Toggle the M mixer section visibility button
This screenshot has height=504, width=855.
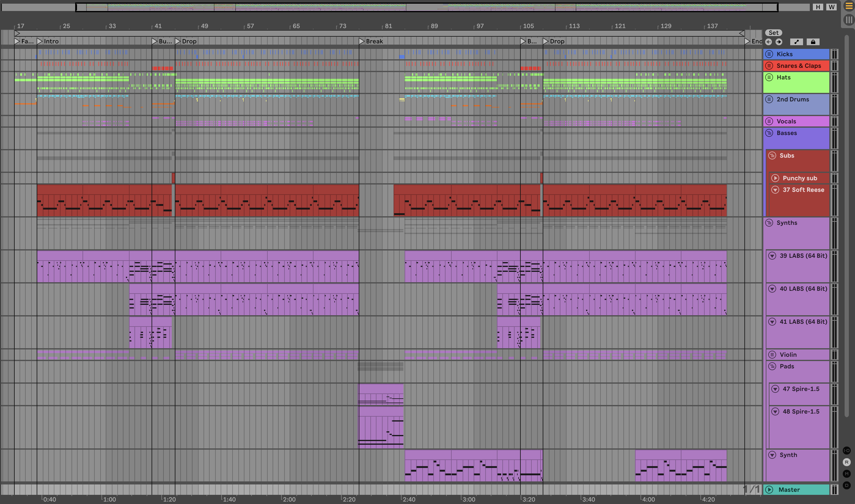pyautogui.click(x=846, y=474)
